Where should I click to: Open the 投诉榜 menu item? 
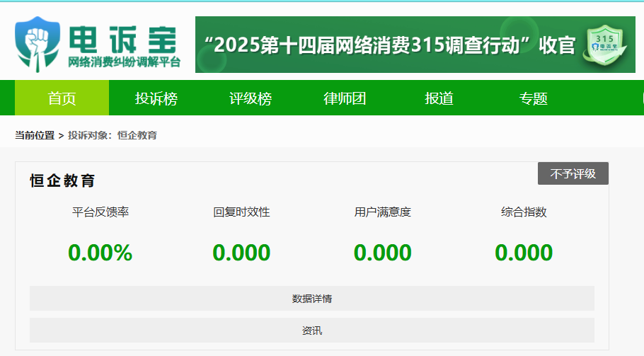point(156,98)
